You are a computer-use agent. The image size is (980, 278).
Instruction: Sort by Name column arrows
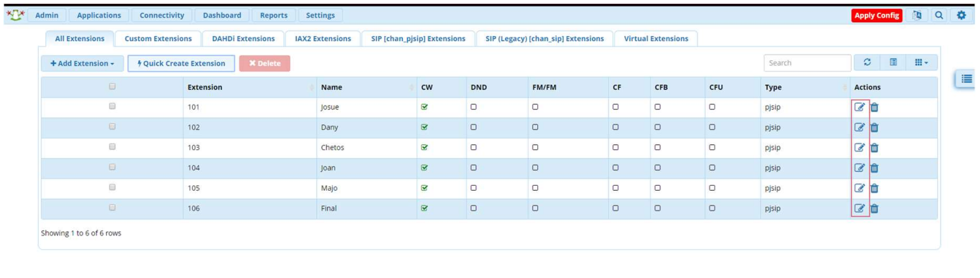(412, 87)
